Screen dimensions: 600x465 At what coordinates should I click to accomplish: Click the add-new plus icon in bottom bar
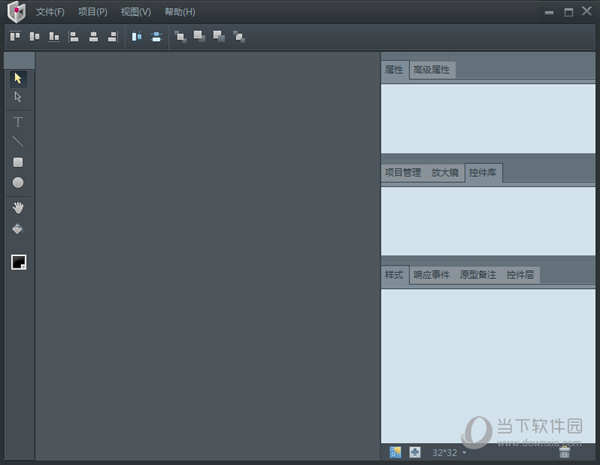tap(415, 452)
